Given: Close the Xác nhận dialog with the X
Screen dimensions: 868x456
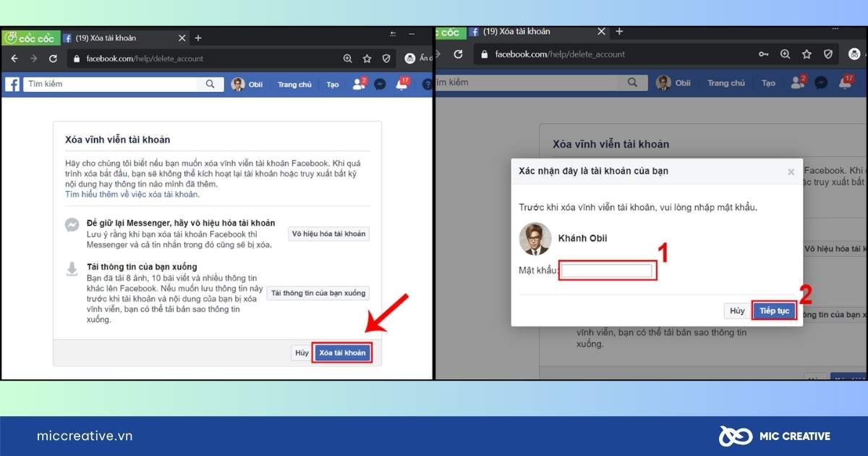Looking at the screenshot, I should 791,172.
